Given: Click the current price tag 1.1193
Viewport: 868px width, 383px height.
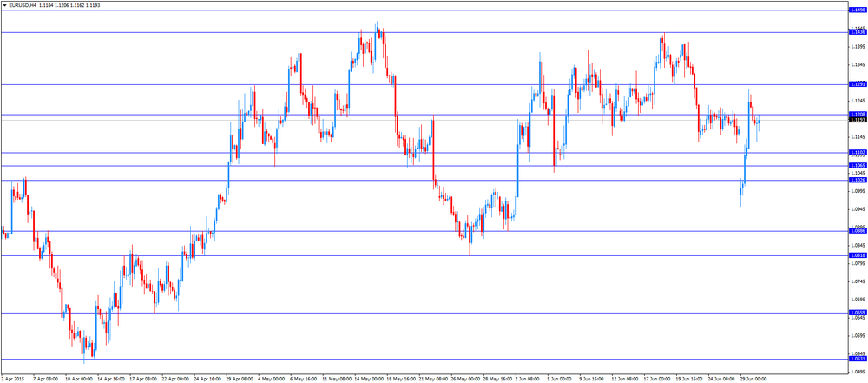Looking at the screenshot, I should click(x=858, y=120).
